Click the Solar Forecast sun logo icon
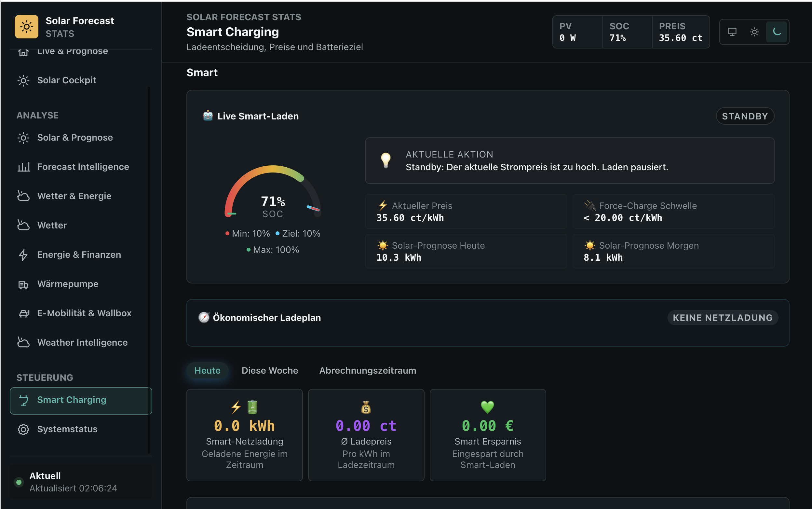Image resolution: width=812 pixels, height=509 pixels. pos(27,27)
